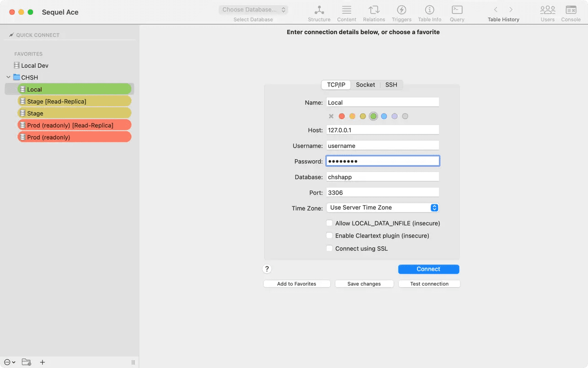Open the Relations view icon

(374, 10)
